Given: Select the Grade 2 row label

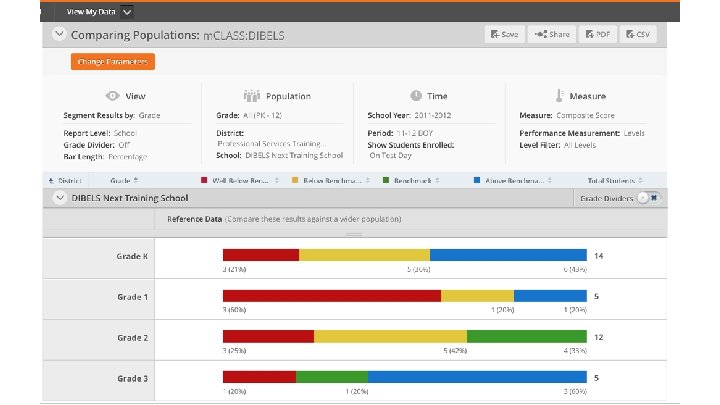Looking at the screenshot, I should [x=132, y=338].
